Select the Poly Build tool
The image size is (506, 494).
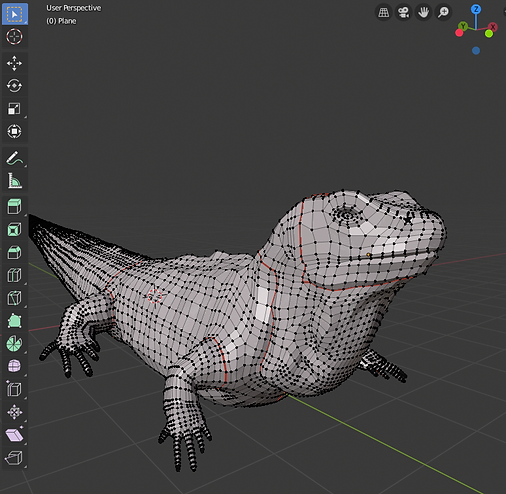click(x=14, y=321)
